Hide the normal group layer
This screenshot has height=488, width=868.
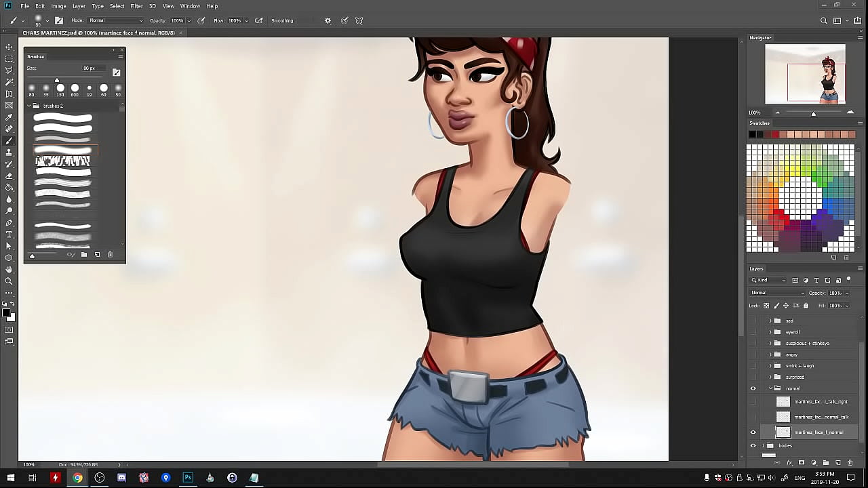[x=753, y=388]
